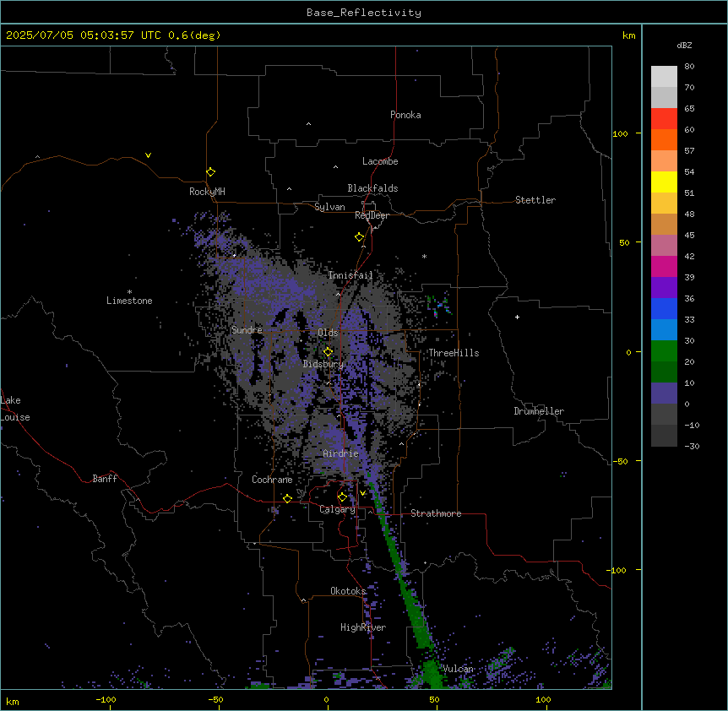Select the orange 57-60 dBZ legend swatch

coord(664,139)
